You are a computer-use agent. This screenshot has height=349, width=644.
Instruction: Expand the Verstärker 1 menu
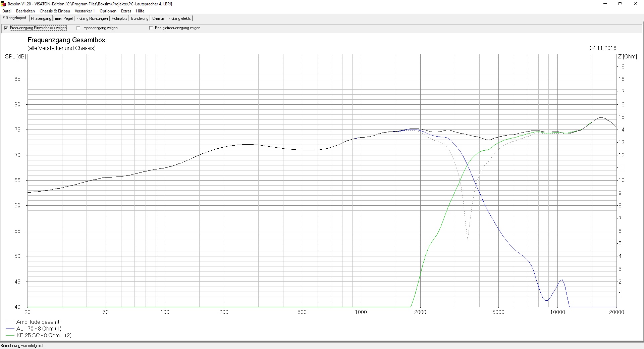tap(85, 11)
